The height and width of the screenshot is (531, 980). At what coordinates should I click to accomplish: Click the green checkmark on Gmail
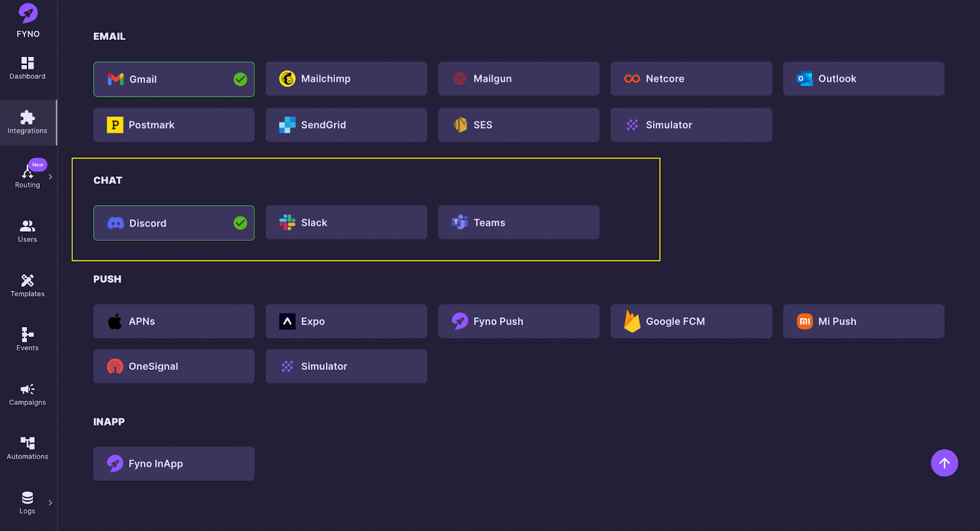[240, 79]
